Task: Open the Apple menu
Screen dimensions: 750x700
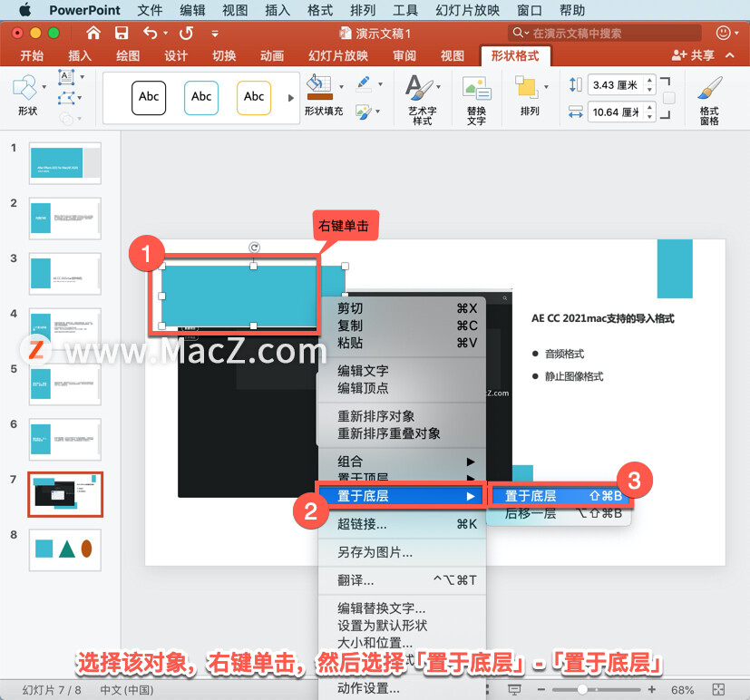Action: pyautogui.click(x=24, y=10)
